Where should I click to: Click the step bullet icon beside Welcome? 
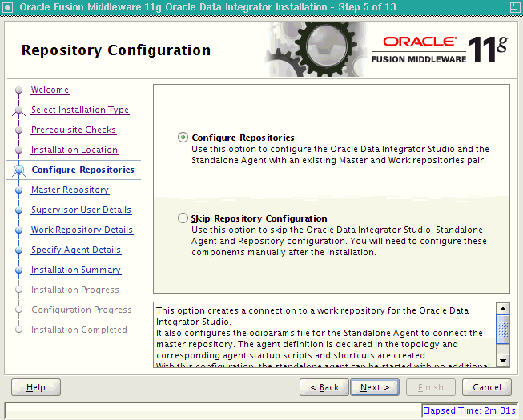(x=19, y=90)
